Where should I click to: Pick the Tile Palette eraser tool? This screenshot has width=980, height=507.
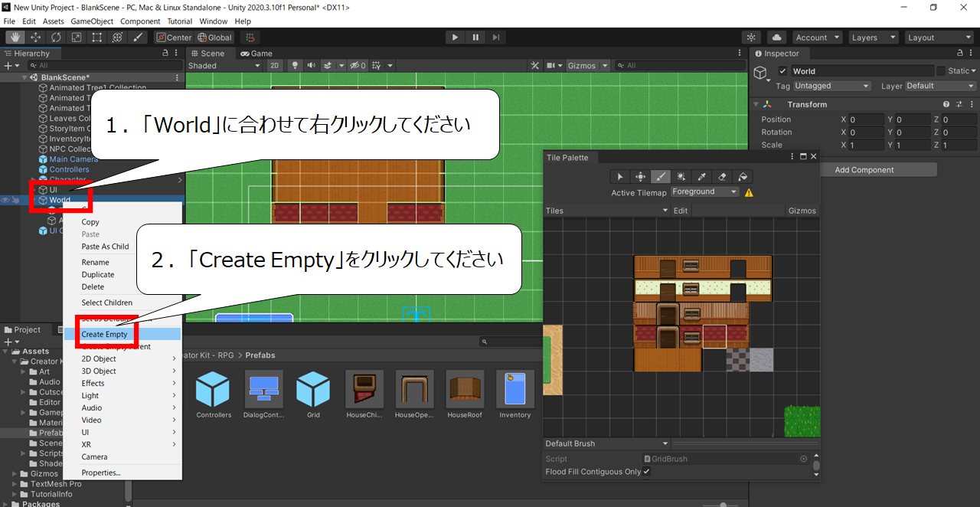click(722, 177)
